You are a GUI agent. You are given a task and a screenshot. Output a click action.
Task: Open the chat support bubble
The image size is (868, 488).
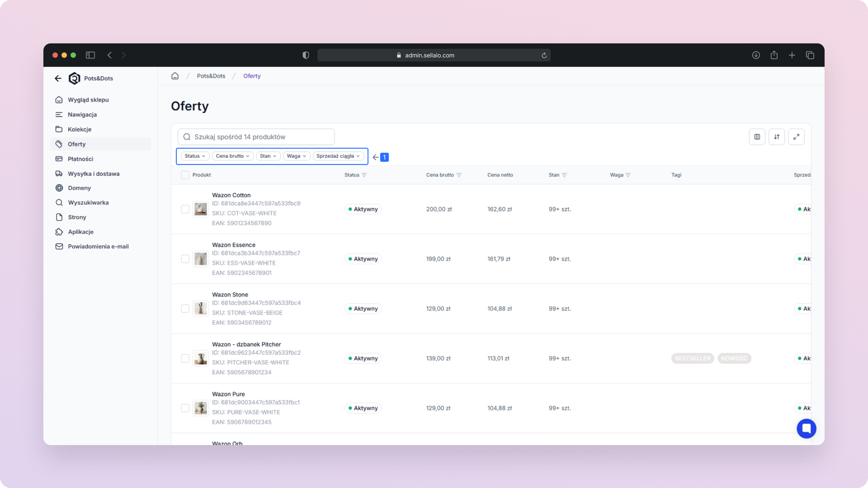(x=806, y=428)
